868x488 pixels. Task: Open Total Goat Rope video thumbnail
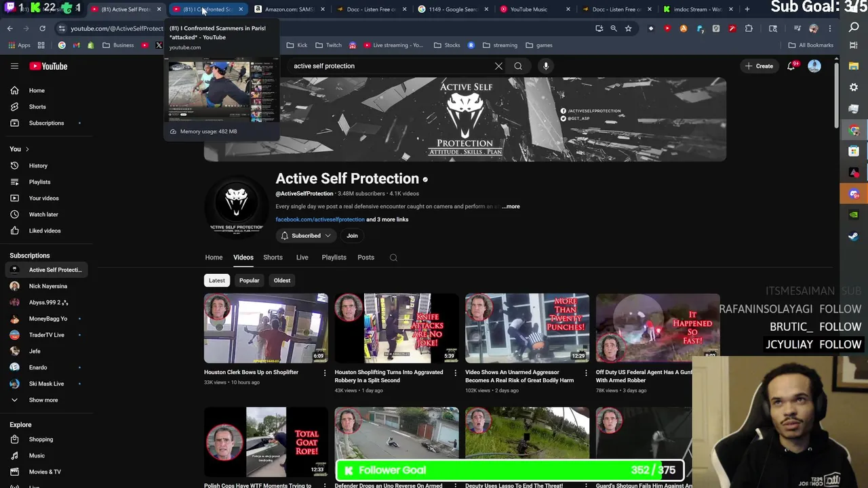[266, 442]
